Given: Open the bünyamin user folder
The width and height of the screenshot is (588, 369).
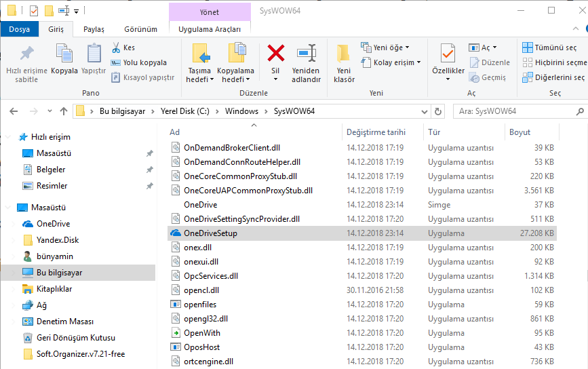Looking at the screenshot, I should point(55,256).
